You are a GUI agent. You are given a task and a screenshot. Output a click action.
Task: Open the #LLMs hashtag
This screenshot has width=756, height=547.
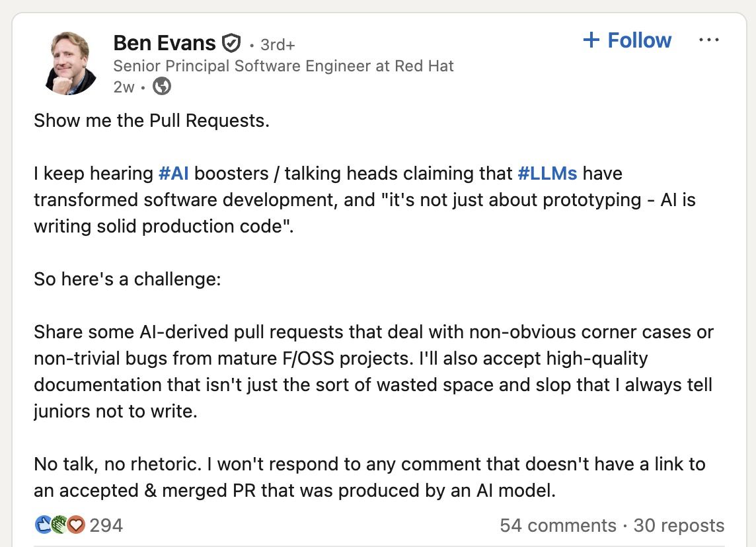[547, 174]
